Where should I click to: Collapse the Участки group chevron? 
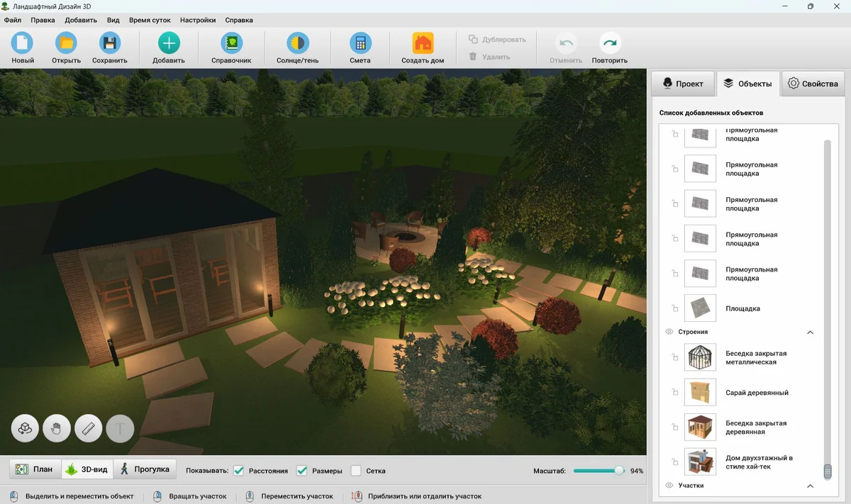point(811,486)
